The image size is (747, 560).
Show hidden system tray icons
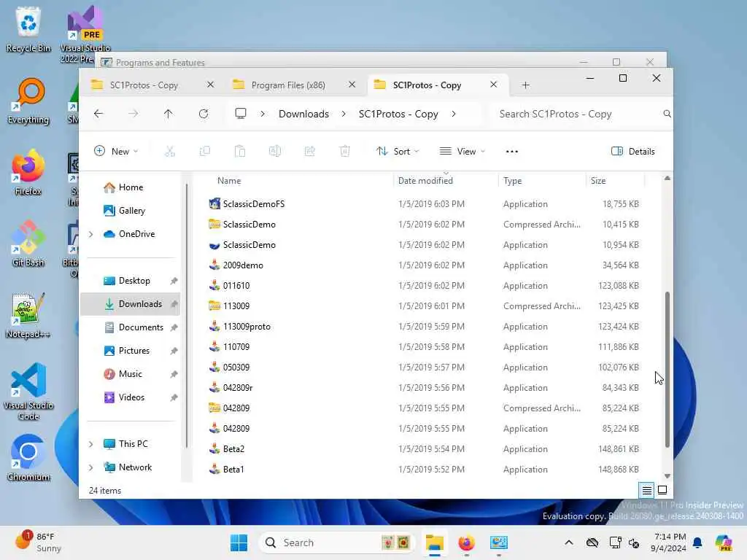pos(569,542)
